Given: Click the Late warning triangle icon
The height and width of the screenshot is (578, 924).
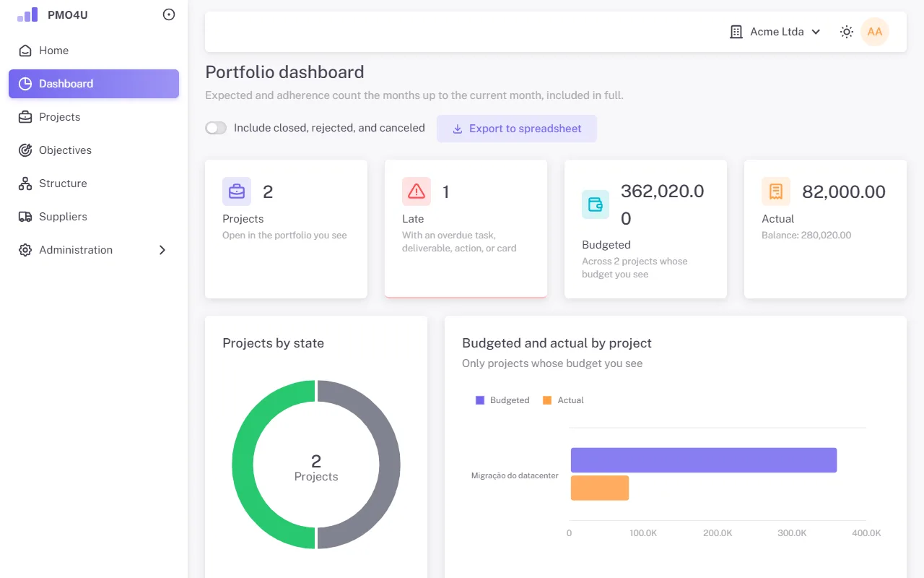Looking at the screenshot, I should tap(417, 191).
